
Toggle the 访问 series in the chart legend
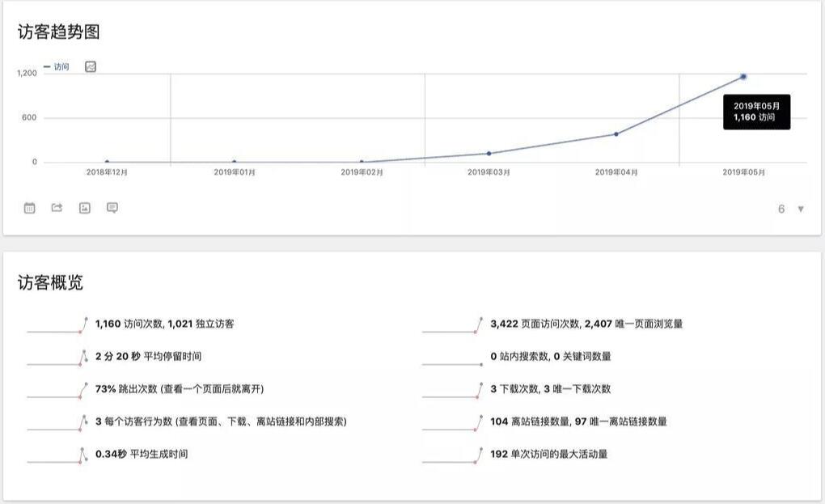click(57, 66)
